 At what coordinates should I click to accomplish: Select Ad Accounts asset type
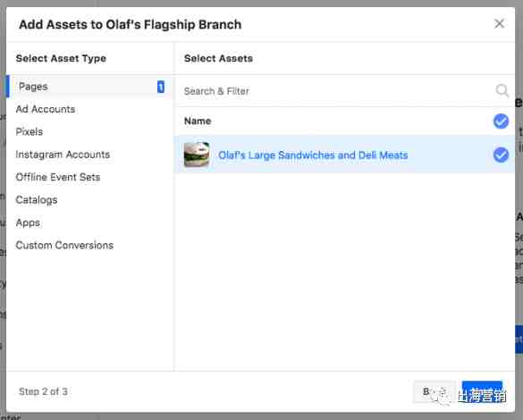point(46,109)
